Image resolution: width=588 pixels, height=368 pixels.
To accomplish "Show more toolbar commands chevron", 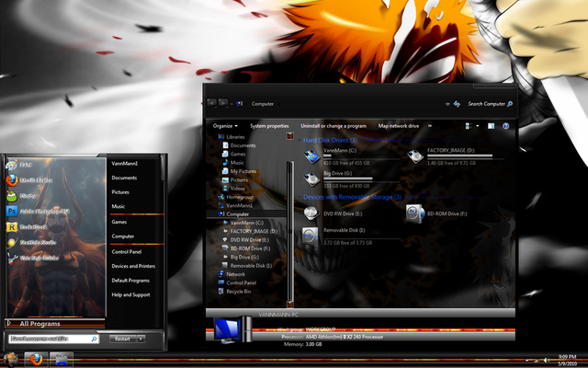I will click(x=430, y=126).
